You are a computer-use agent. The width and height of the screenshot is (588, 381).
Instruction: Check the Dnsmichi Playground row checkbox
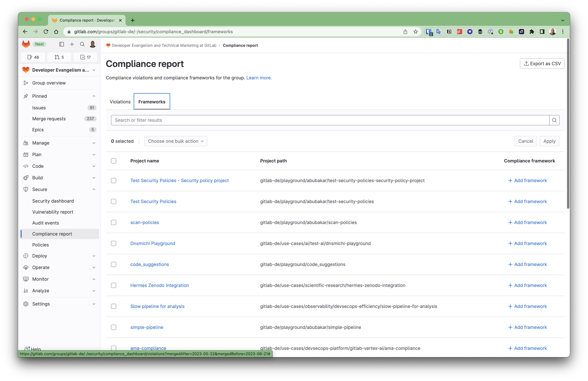(114, 244)
